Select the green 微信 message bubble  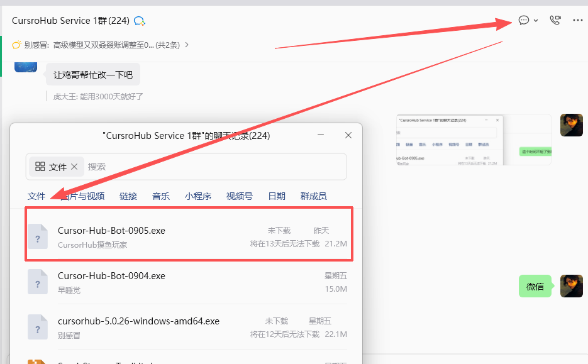(x=535, y=286)
